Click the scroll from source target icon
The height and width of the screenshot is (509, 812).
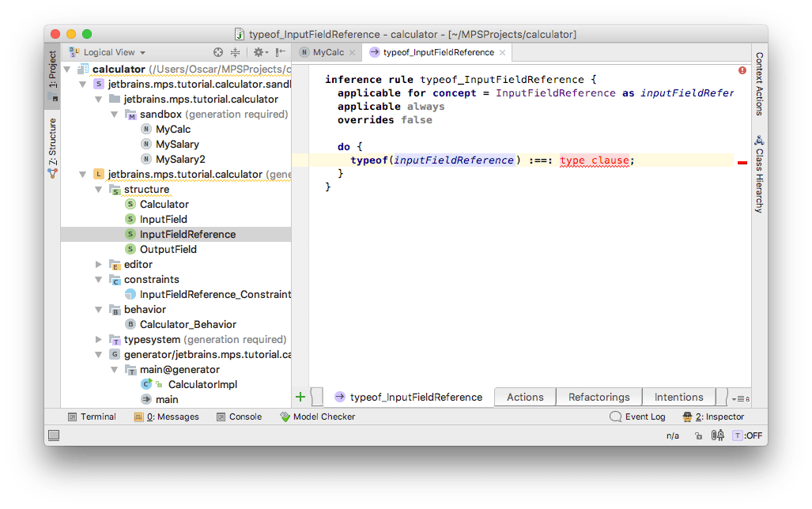219,52
